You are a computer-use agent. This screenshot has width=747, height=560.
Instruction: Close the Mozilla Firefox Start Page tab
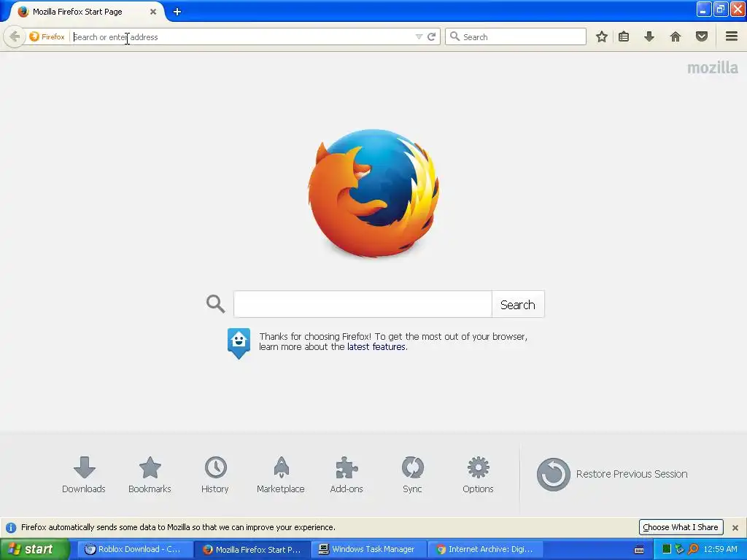pos(153,12)
